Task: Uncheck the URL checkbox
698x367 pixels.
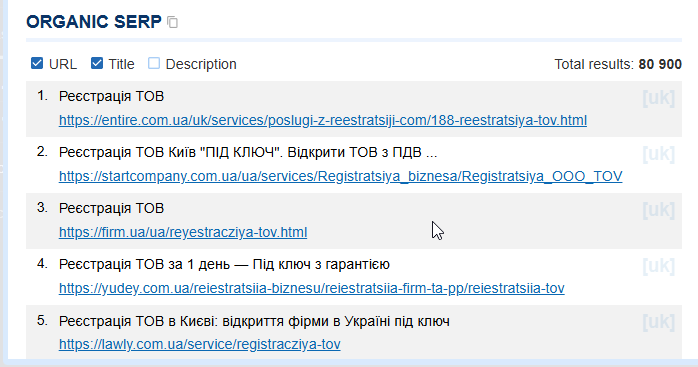Action: [x=37, y=63]
